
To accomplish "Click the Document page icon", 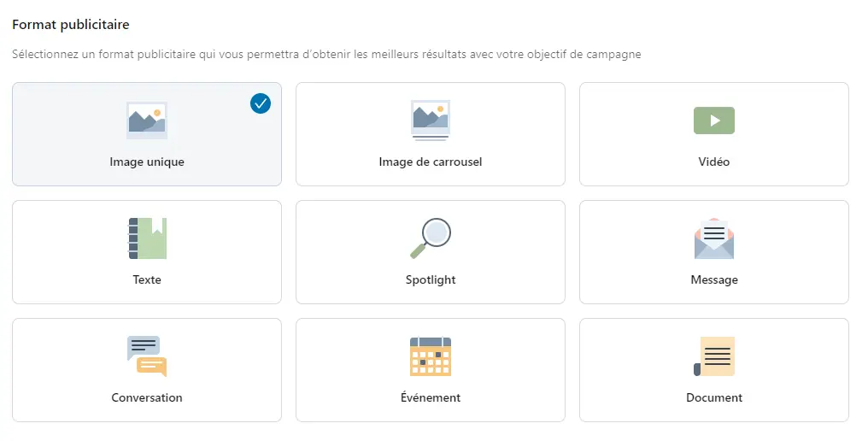I will (x=714, y=356).
